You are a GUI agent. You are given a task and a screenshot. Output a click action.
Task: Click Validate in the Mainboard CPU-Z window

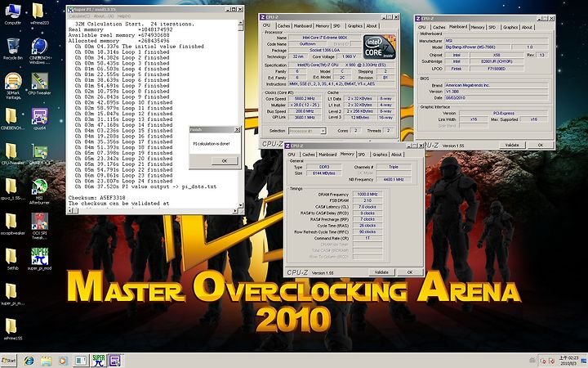point(512,145)
